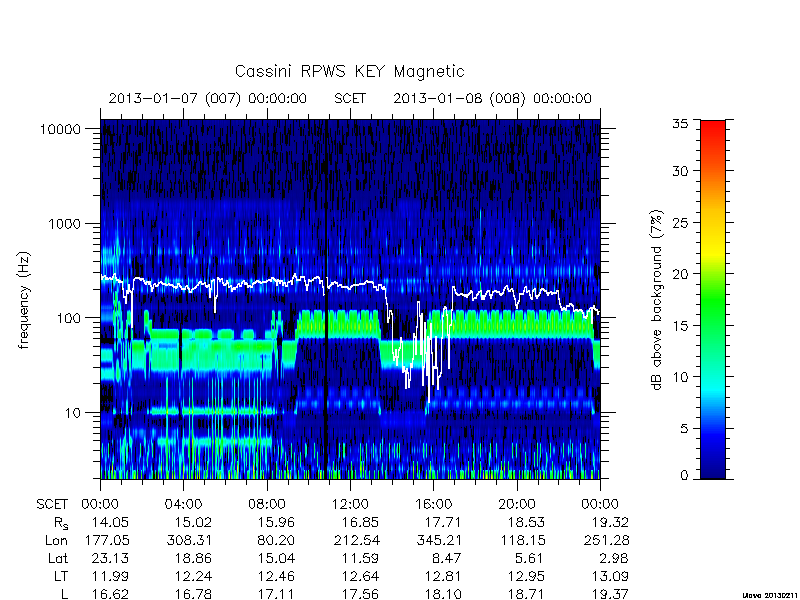Click the plot title Cassini RPWS KEY Magnetic

[x=349, y=71]
